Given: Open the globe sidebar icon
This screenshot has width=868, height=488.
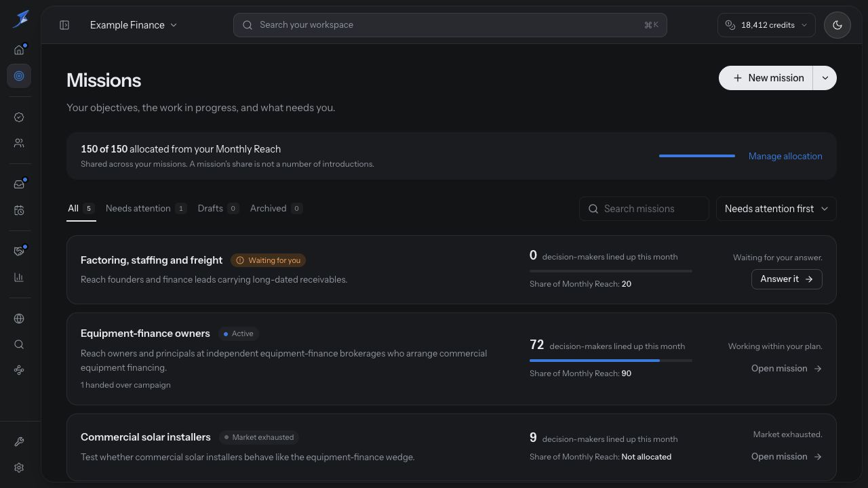Looking at the screenshot, I should pos(19,319).
